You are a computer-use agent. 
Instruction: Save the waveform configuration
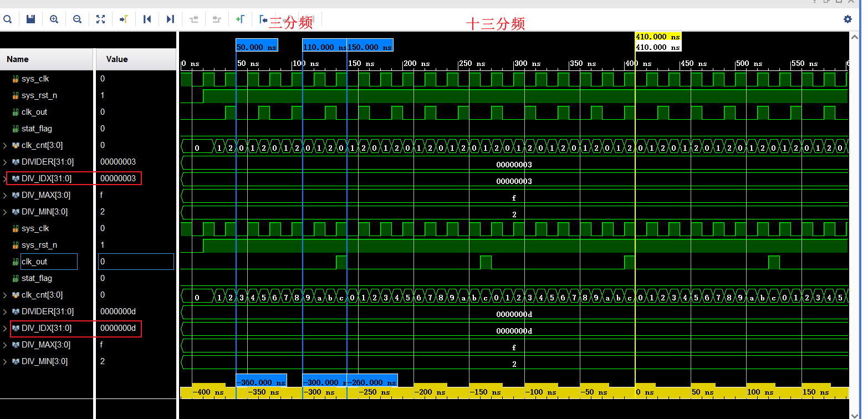coord(31,19)
